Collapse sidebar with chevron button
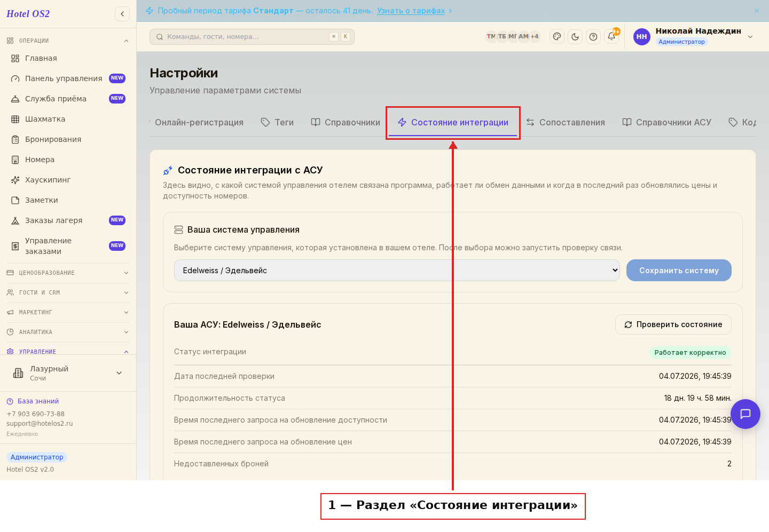769x532 pixels. coord(122,14)
